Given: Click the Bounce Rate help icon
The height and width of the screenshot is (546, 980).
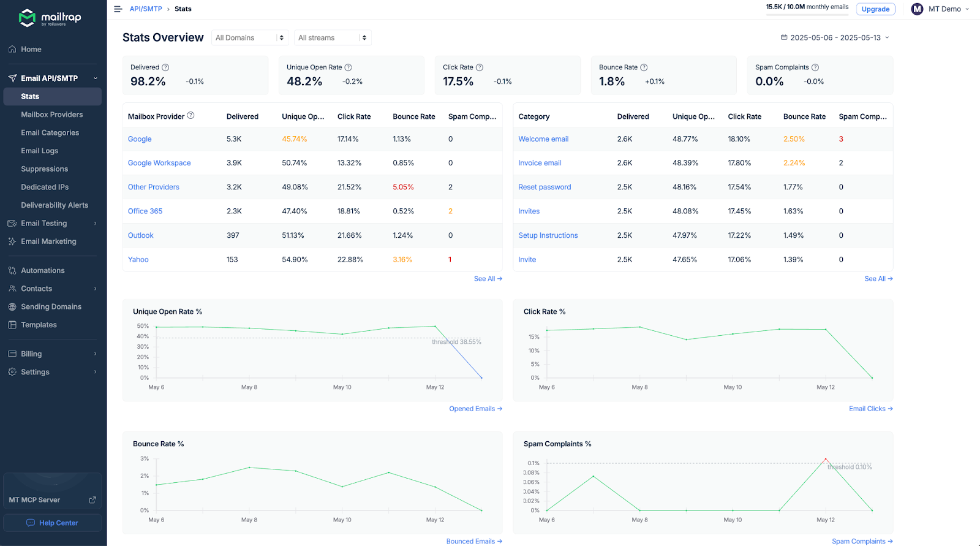Looking at the screenshot, I should 644,67.
